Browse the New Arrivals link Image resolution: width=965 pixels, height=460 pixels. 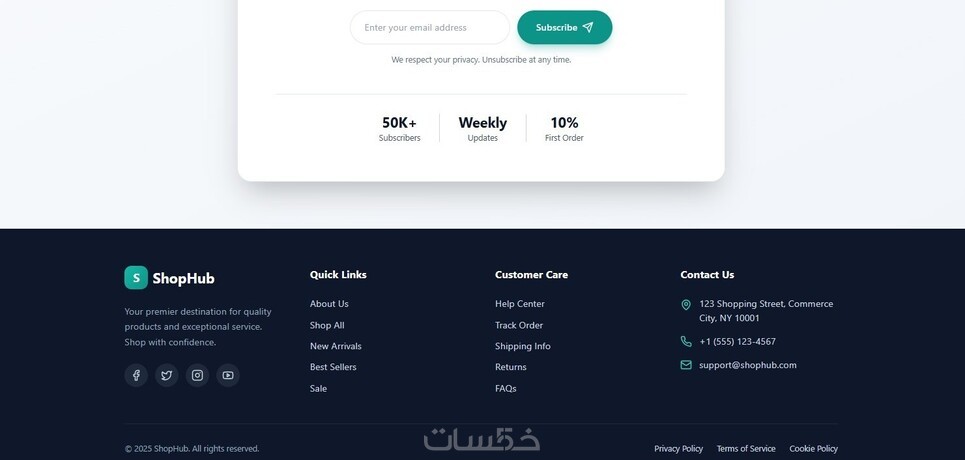[x=336, y=346]
